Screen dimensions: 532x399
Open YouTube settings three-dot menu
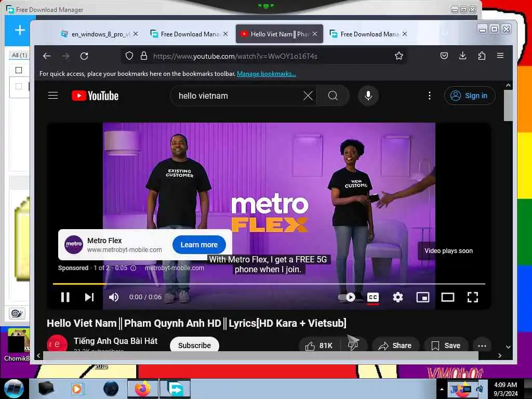point(430,96)
